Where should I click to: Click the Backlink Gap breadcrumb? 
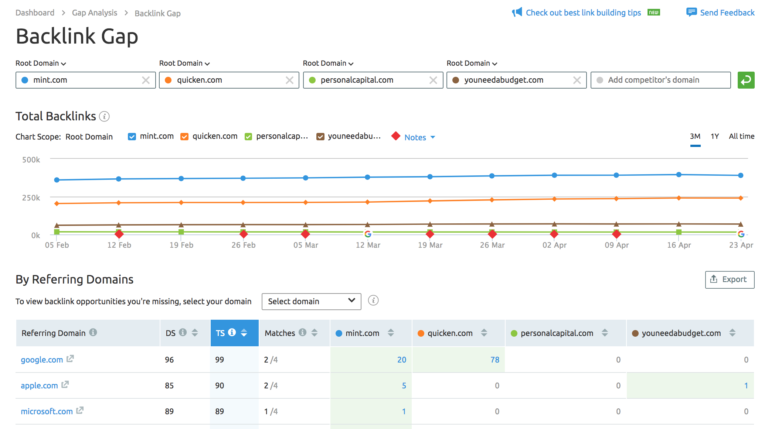tap(158, 13)
